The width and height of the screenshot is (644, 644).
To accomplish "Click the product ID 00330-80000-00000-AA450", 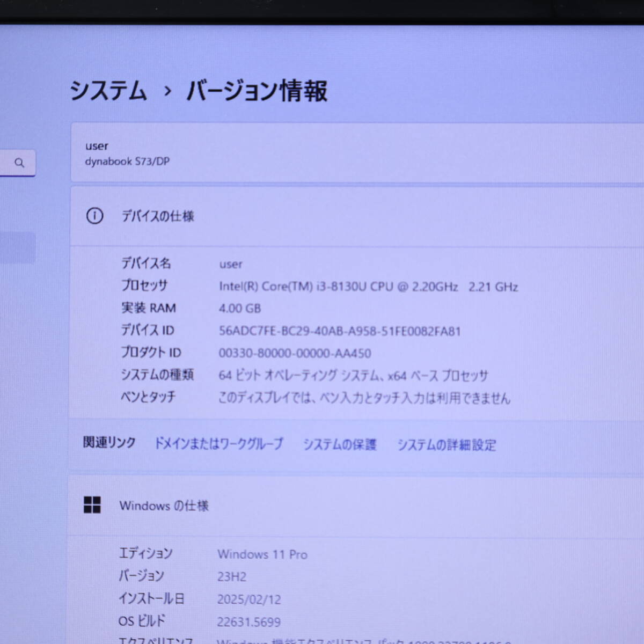I will coord(295,353).
